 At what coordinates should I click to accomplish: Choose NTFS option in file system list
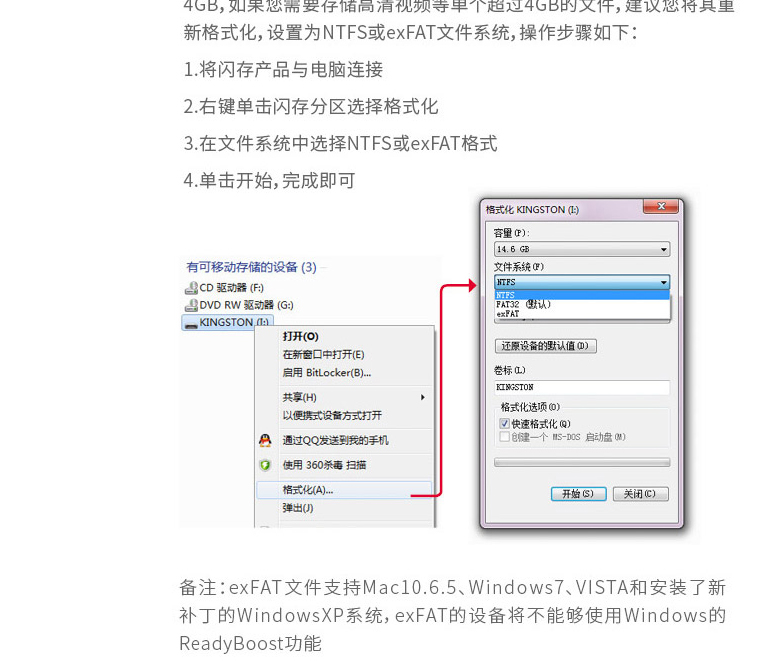point(582,295)
